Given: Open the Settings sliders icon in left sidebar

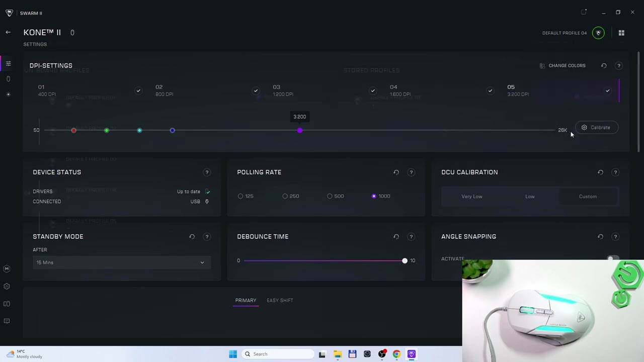Looking at the screenshot, I should click(x=8, y=63).
